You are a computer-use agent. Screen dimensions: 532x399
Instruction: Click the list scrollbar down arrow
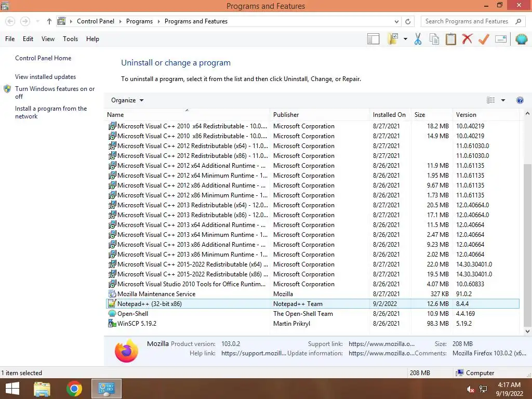point(527,331)
